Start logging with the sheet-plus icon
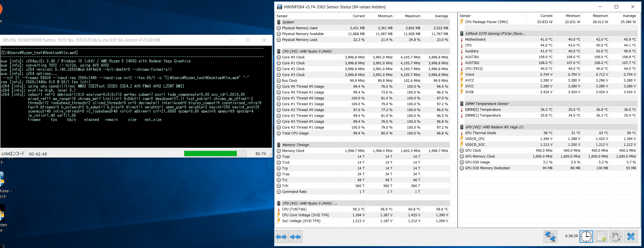 601,237
